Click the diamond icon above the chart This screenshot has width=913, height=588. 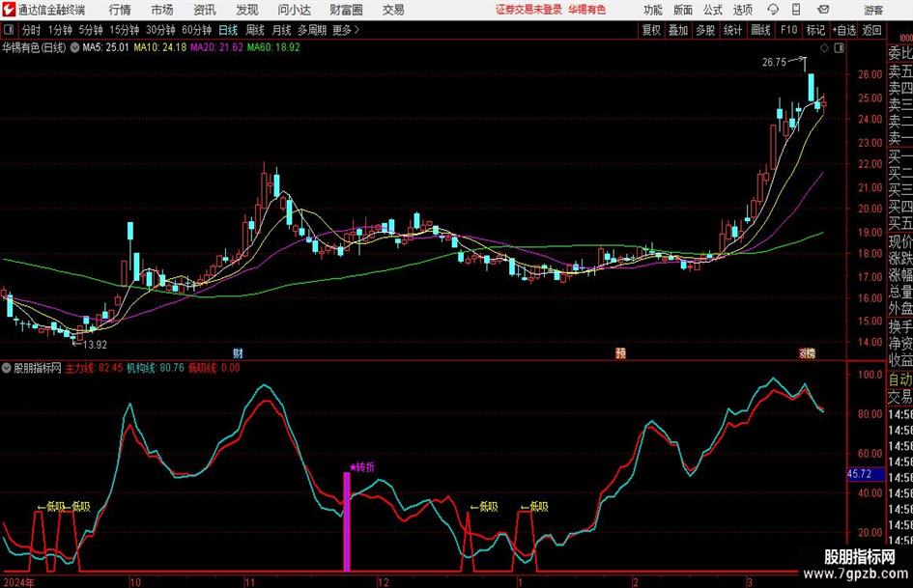pos(824,48)
